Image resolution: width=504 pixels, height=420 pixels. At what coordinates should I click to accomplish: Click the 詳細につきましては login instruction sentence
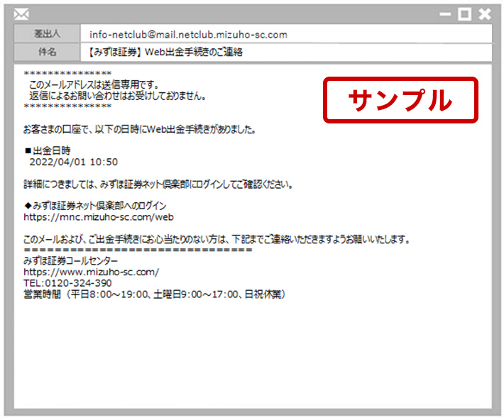point(158,184)
